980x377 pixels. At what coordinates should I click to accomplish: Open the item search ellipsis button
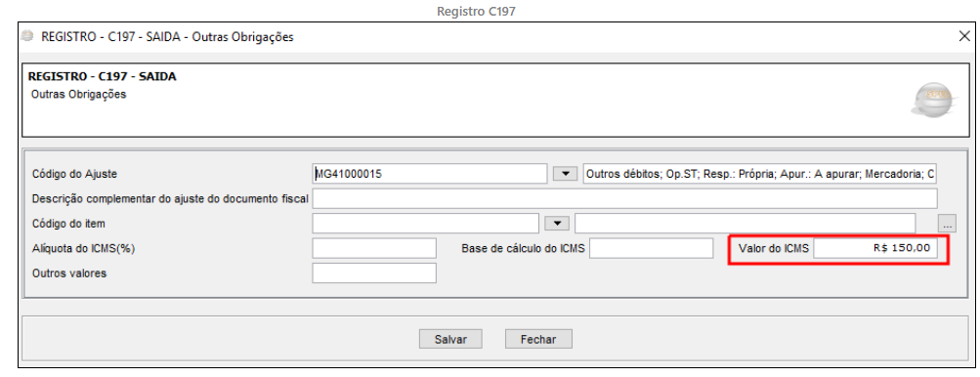click(x=947, y=224)
